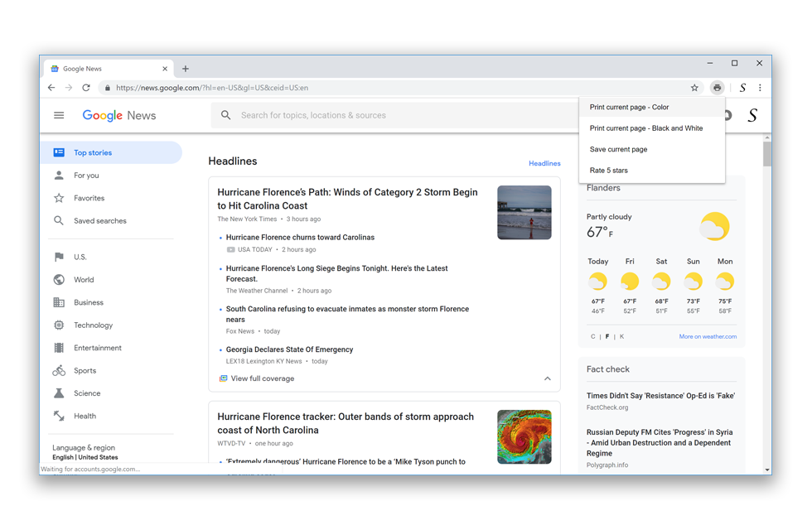Click the S profile avatar on page
The width and height of the screenshot is (812, 530).
click(752, 115)
